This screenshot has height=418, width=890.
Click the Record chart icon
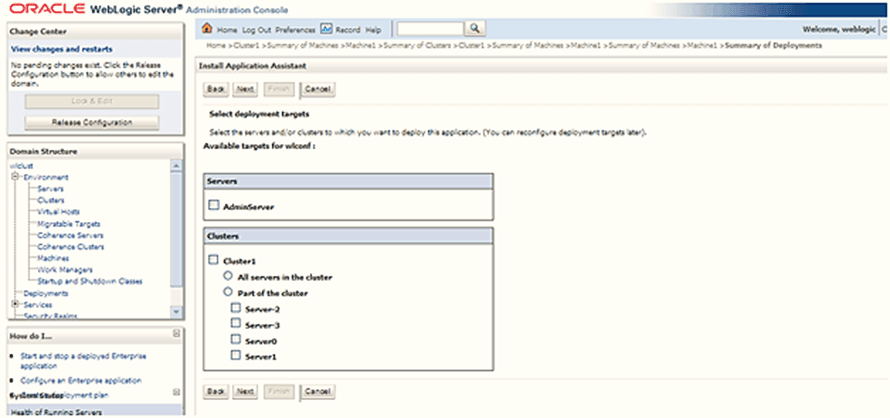[326, 28]
